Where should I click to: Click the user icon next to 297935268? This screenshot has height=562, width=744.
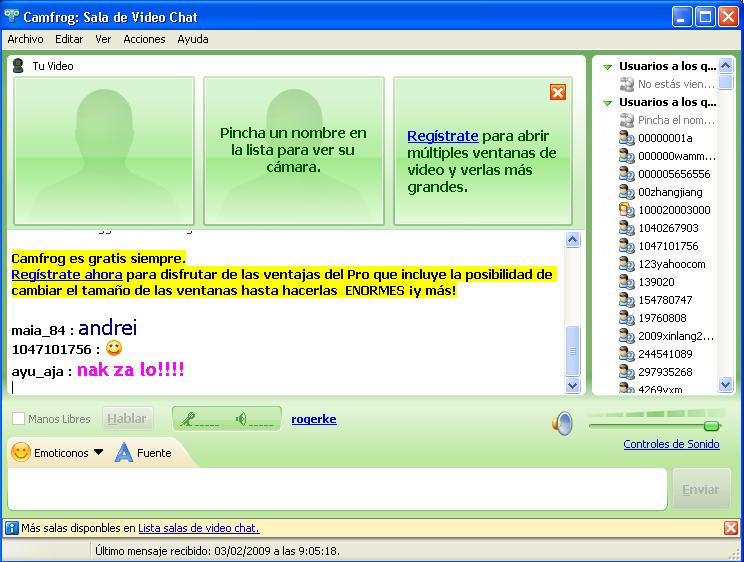tap(626, 372)
